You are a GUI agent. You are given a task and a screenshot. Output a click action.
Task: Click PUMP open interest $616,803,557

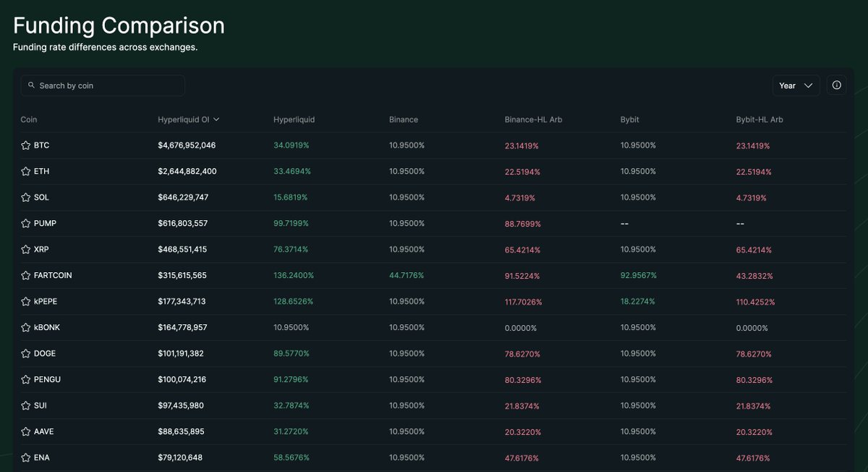coord(183,224)
